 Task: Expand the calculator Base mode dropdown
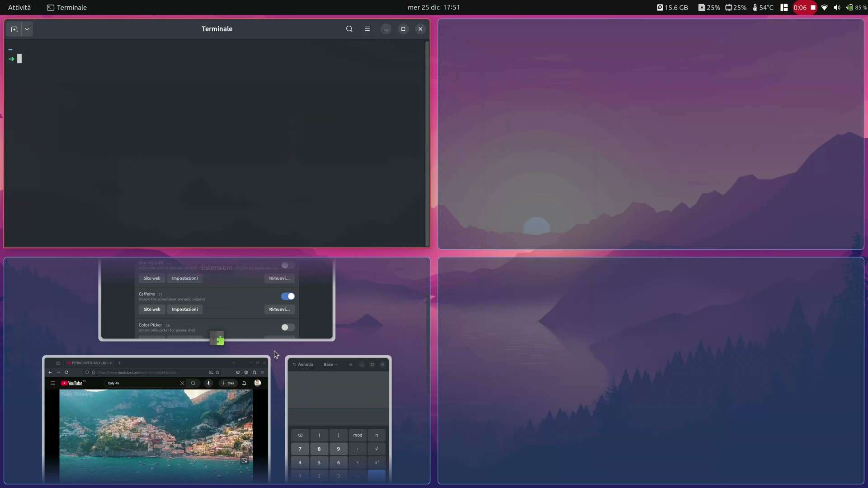tap(330, 365)
